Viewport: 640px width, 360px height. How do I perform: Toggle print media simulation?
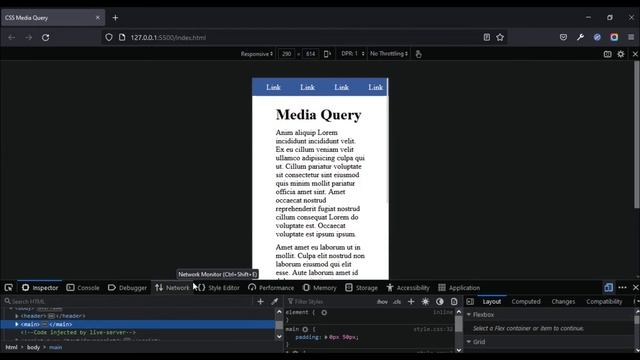tap(454, 301)
